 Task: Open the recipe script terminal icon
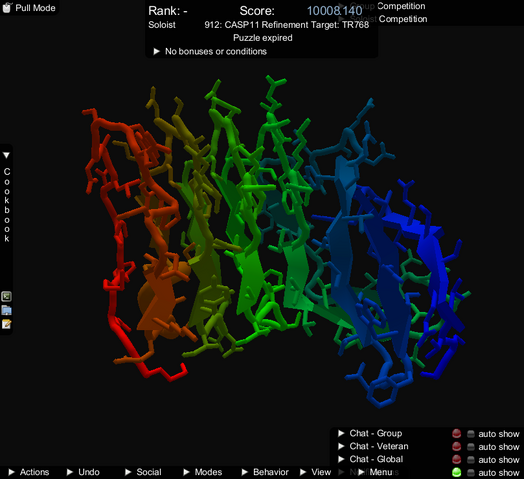(6, 296)
